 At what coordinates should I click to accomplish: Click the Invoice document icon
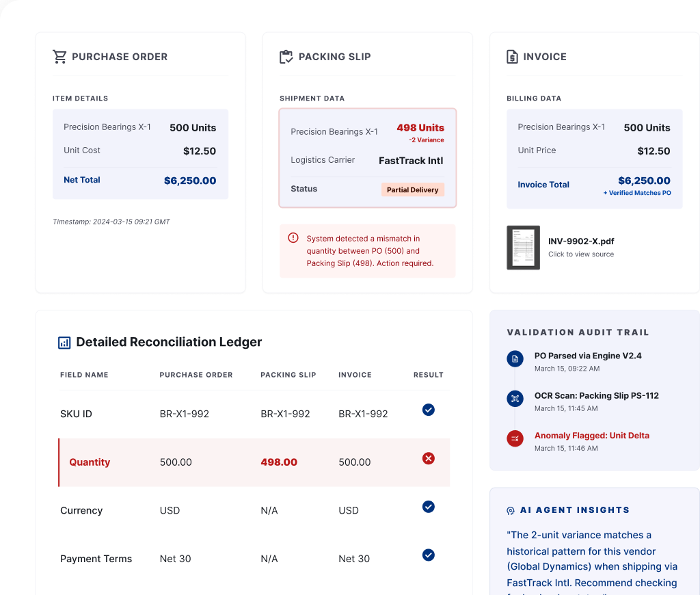(x=512, y=57)
